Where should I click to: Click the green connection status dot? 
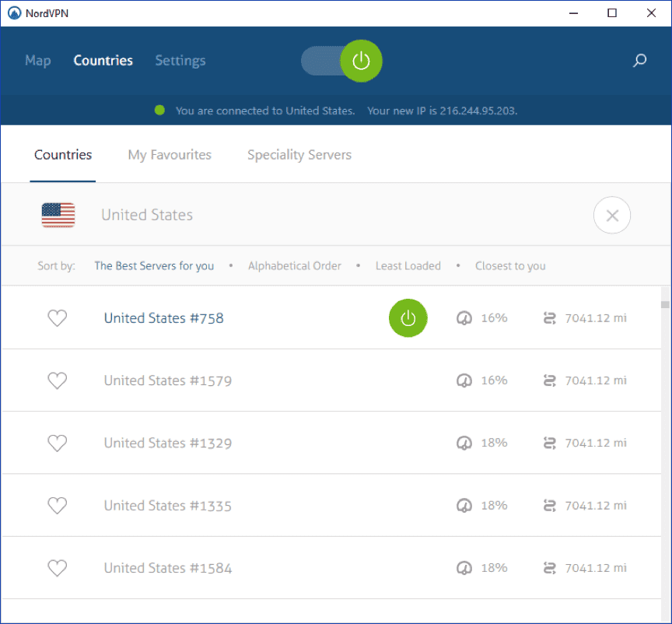coord(160,110)
